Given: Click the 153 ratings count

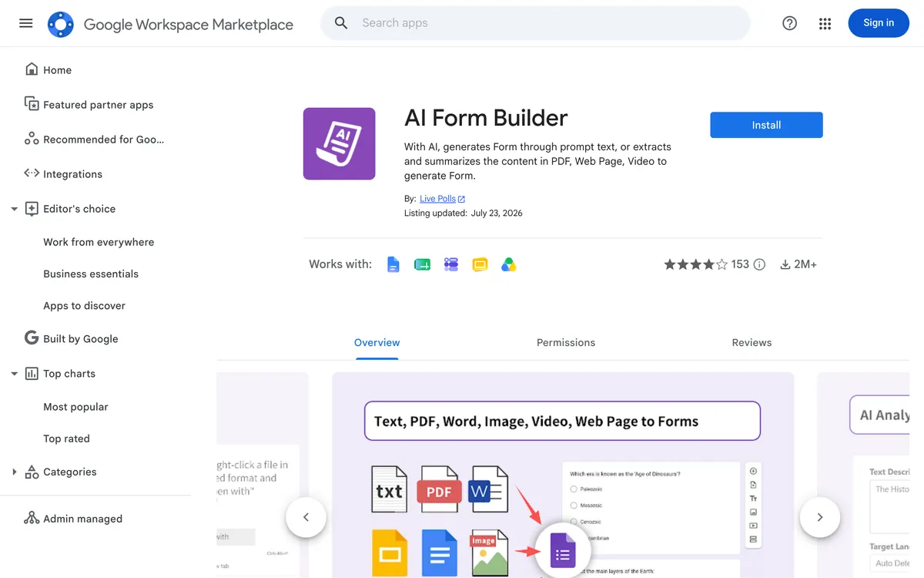Looking at the screenshot, I should (740, 264).
